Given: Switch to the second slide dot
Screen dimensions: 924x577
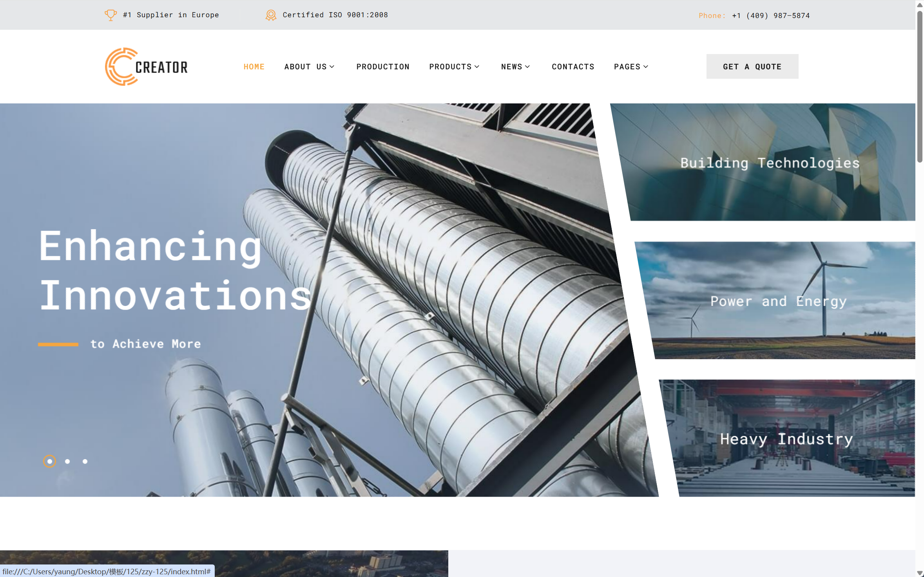Looking at the screenshot, I should tap(67, 461).
